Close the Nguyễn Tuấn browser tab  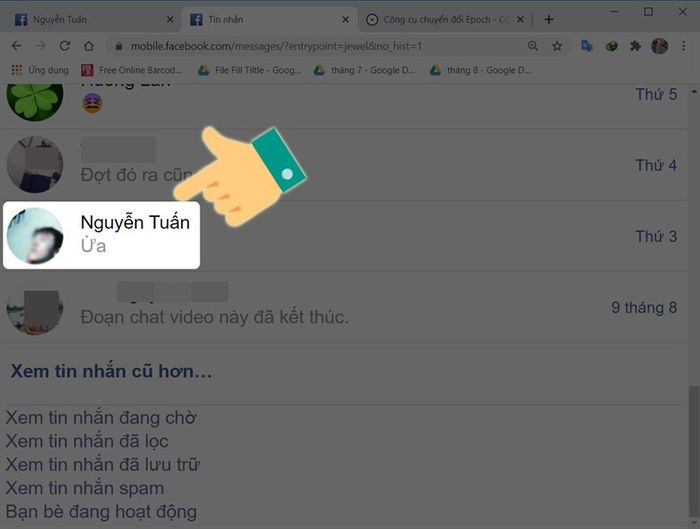[x=170, y=20]
